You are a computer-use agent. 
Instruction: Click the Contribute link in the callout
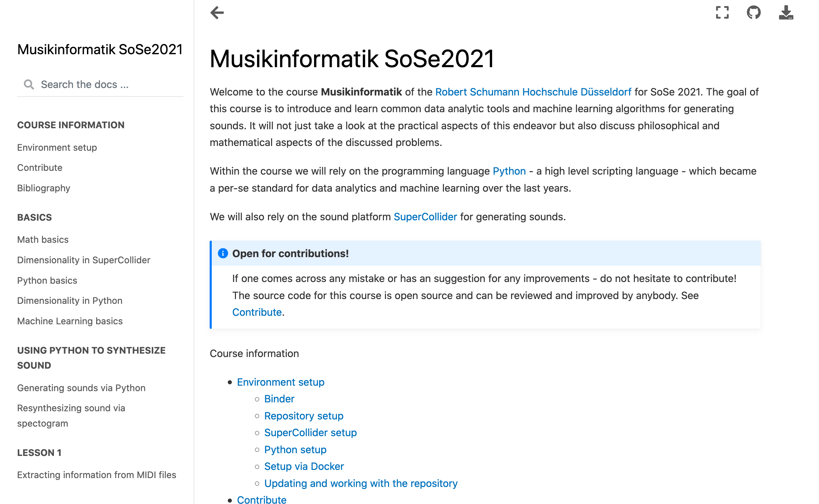point(257,312)
